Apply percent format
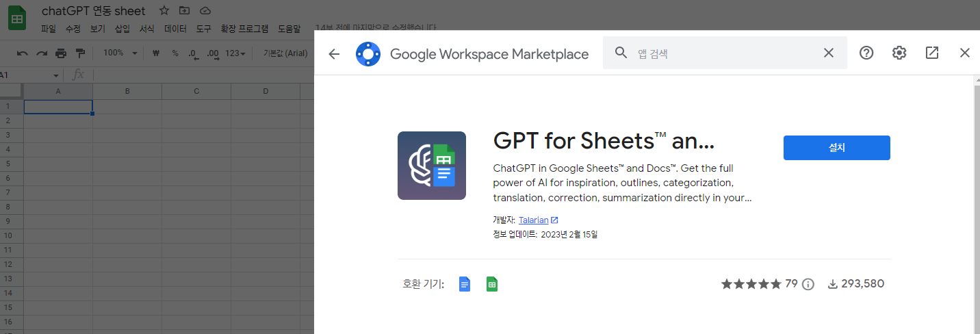 pyautogui.click(x=175, y=53)
